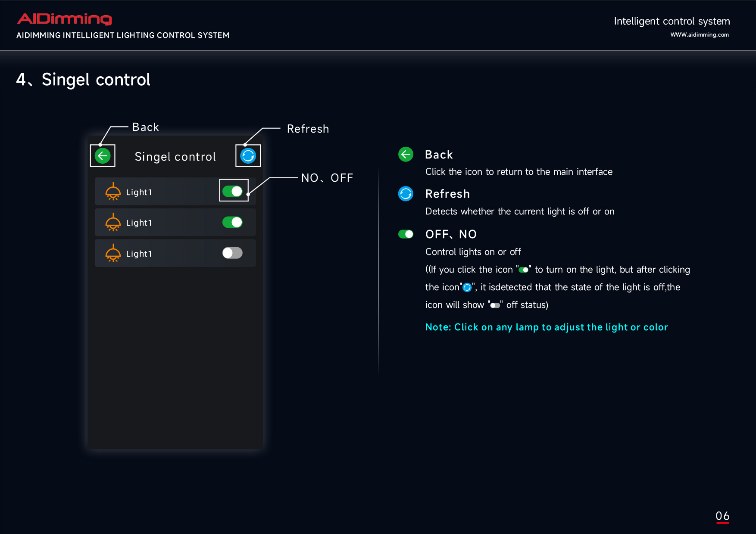The image size is (756, 534).
Task: Click the small inline refresh icon in the description paragraph
Action: (x=467, y=287)
